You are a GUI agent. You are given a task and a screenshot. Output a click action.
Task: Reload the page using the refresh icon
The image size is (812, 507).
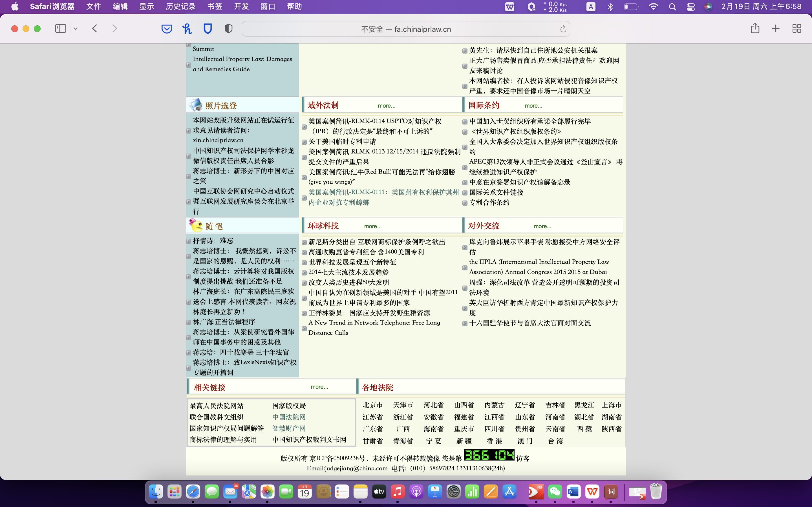click(x=563, y=29)
